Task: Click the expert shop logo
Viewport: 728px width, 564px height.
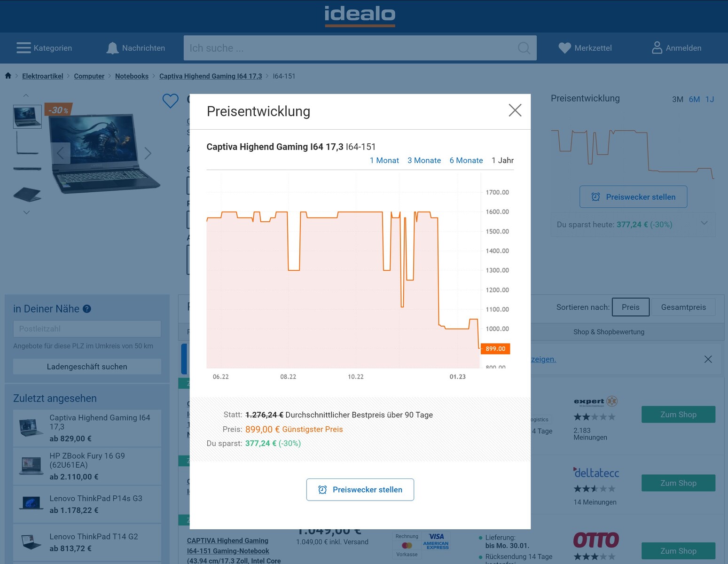Action: pos(595,401)
